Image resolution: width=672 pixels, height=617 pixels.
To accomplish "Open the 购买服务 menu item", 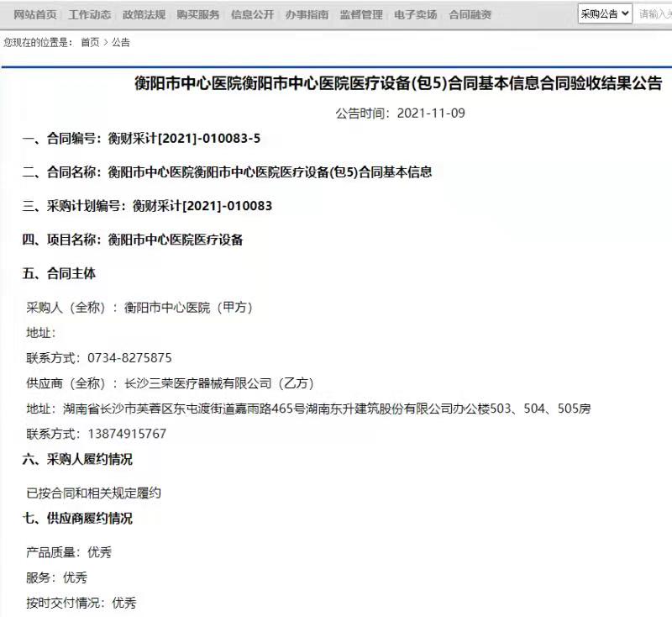I will (198, 15).
